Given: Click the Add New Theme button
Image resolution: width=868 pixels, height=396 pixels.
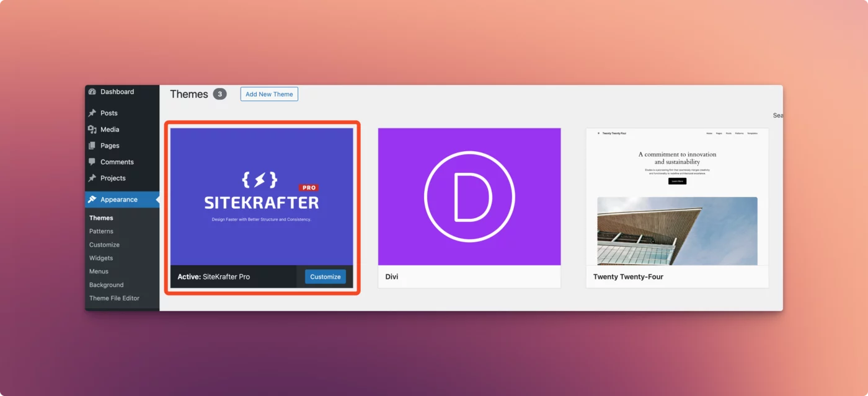Looking at the screenshot, I should coord(269,94).
